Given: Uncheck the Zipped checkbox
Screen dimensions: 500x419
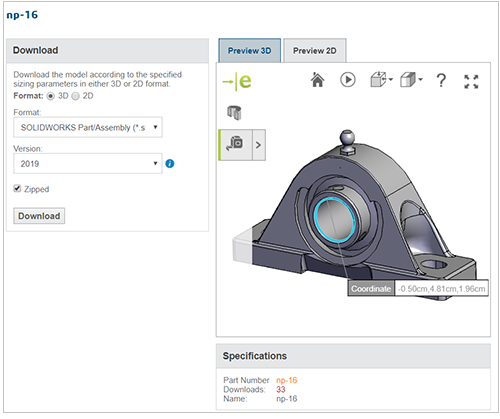Looking at the screenshot, I should tap(17, 189).
